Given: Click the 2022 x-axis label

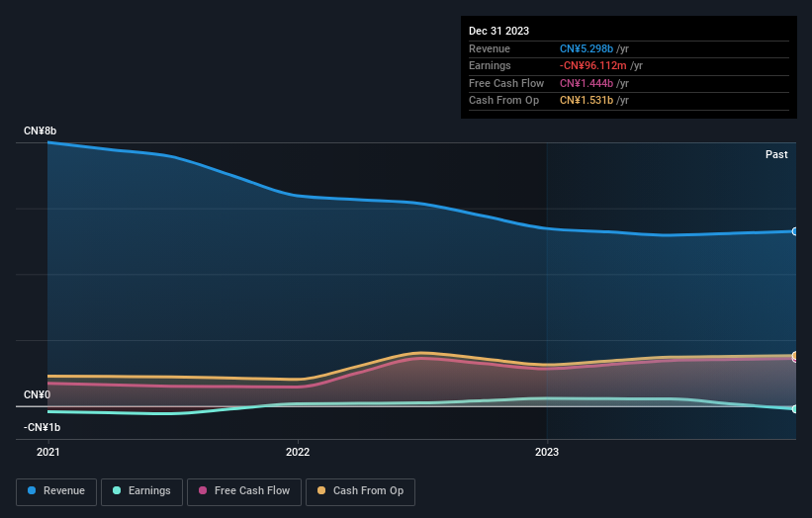Looking at the screenshot, I should point(298,453).
